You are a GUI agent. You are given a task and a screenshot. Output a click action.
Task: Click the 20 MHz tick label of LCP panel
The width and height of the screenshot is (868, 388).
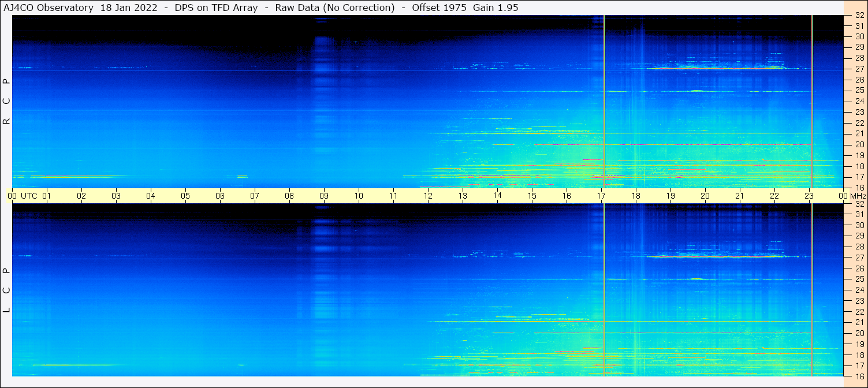tap(859, 333)
